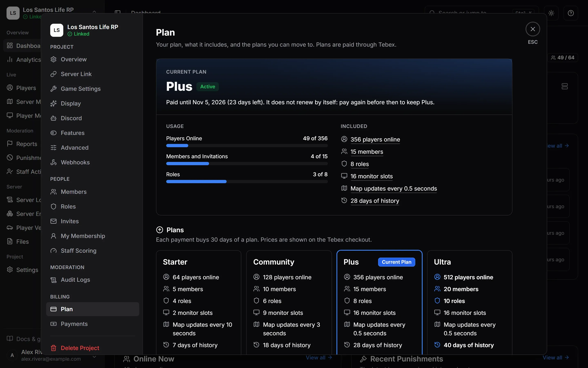The image size is (588, 368).
Task: Go to Display settings
Action: [x=92, y=103]
